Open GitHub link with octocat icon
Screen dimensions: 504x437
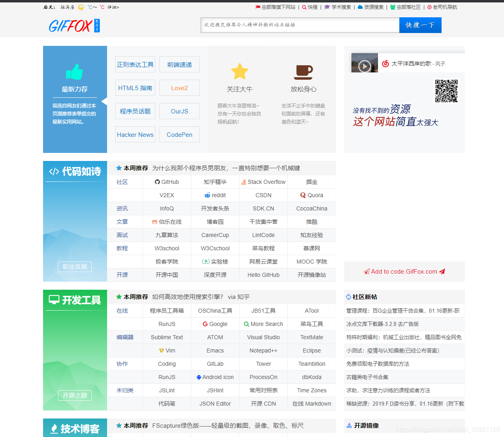click(x=167, y=182)
